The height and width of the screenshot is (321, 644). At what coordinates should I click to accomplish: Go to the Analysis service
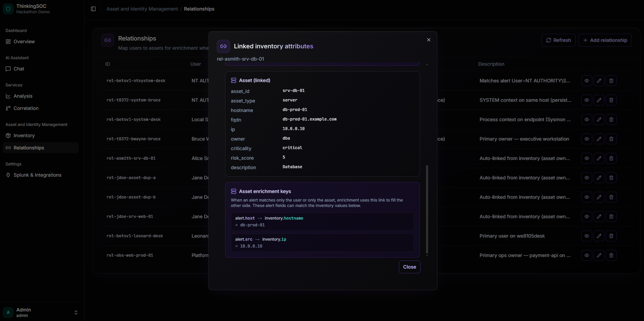(41, 96)
